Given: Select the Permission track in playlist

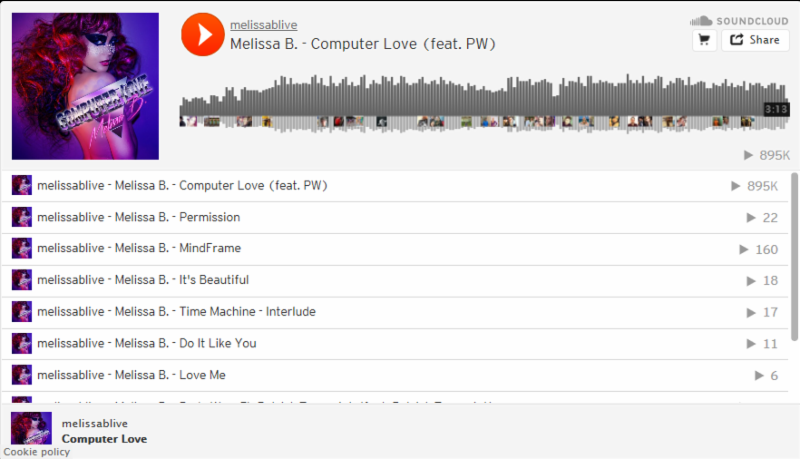Looking at the screenshot, I should click(x=208, y=217).
